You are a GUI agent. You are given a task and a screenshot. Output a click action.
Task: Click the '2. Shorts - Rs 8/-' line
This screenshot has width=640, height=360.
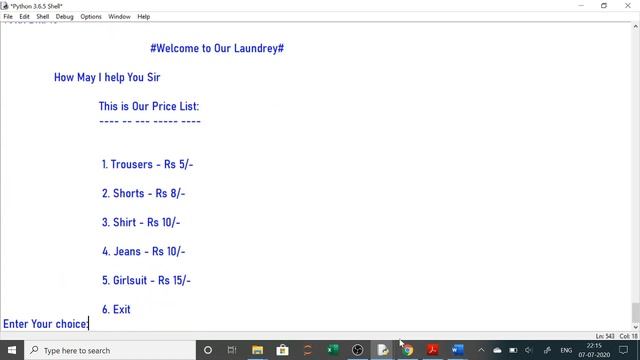(143, 193)
